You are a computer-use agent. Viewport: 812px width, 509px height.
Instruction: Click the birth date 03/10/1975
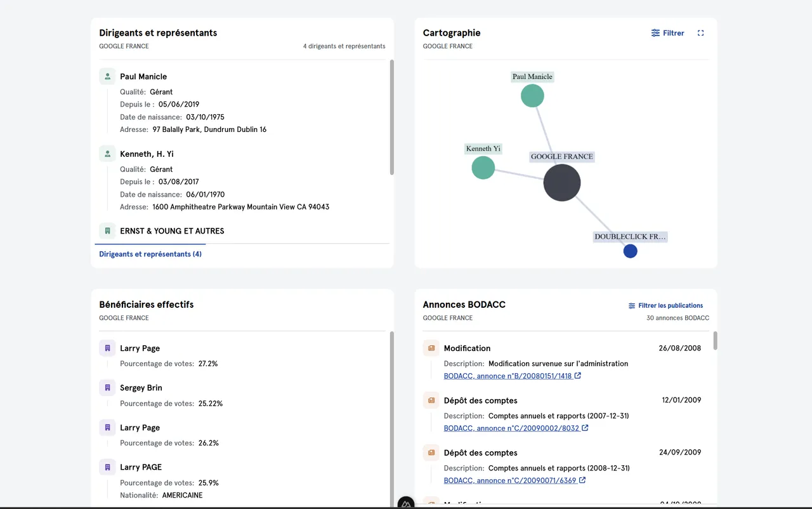(205, 117)
